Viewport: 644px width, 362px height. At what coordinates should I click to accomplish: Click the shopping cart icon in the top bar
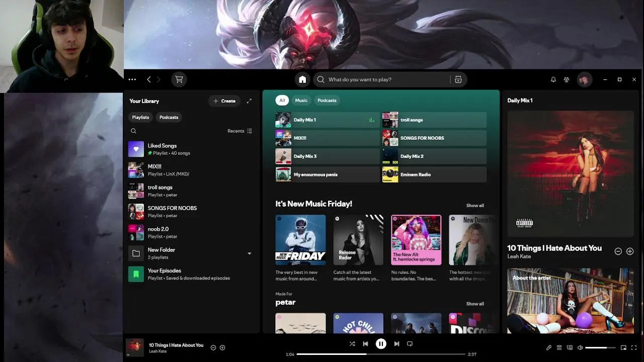[179, 79]
